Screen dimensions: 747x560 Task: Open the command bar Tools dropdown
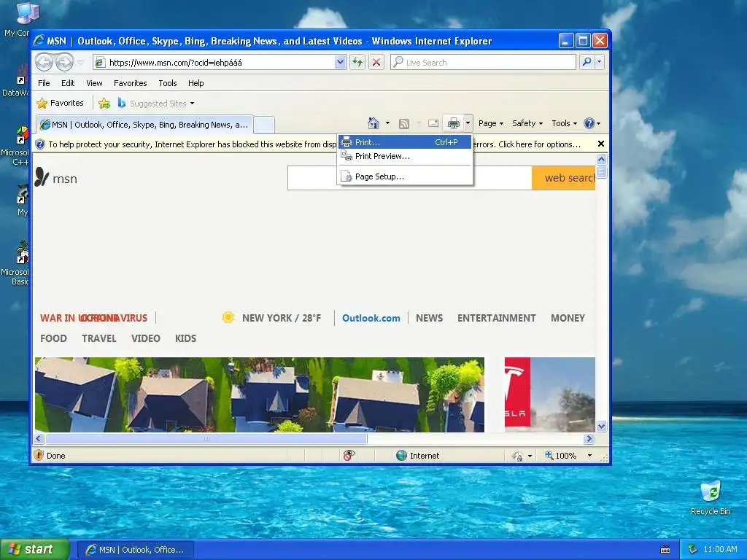tap(564, 123)
